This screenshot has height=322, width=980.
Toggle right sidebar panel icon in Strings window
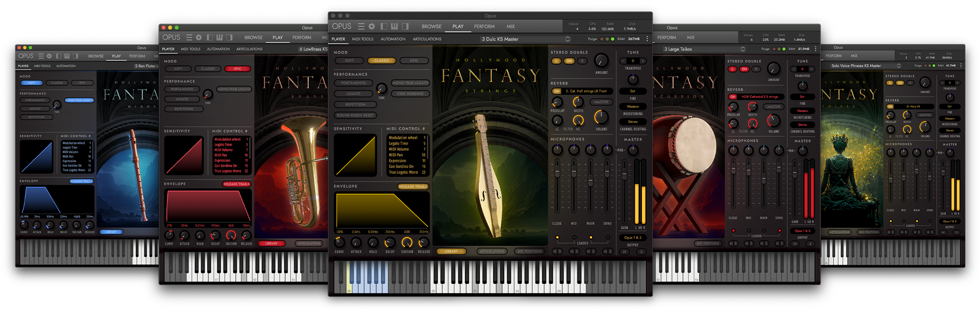405,26
